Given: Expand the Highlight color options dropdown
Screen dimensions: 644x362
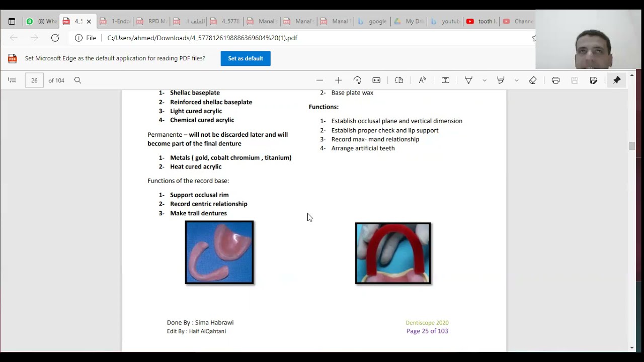Looking at the screenshot, I should tap(516, 80).
